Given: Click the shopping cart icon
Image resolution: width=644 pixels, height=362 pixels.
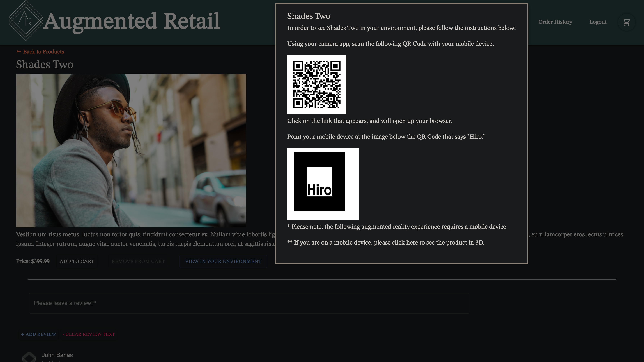Looking at the screenshot, I should [627, 22].
